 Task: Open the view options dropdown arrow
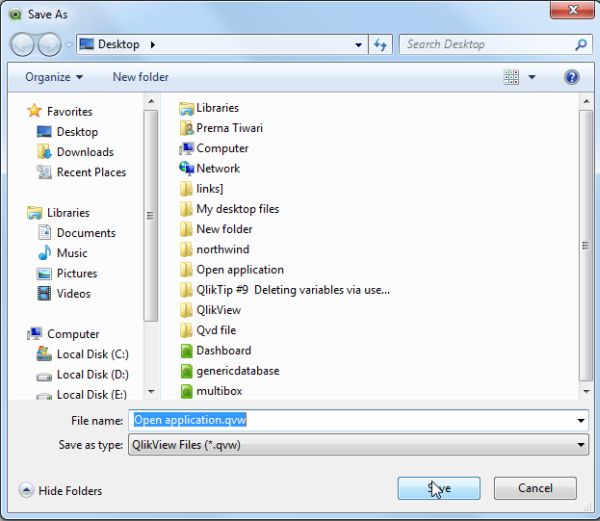tap(532, 77)
